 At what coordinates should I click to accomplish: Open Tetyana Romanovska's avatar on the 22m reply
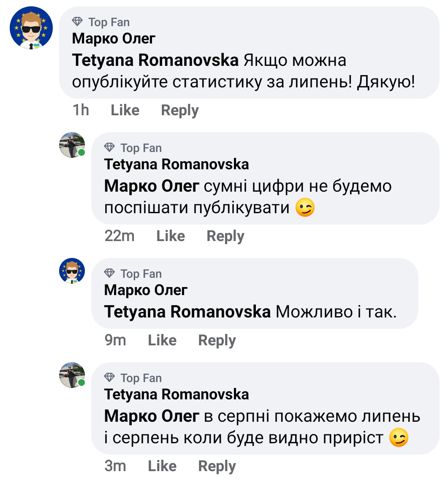pyautogui.click(x=72, y=145)
